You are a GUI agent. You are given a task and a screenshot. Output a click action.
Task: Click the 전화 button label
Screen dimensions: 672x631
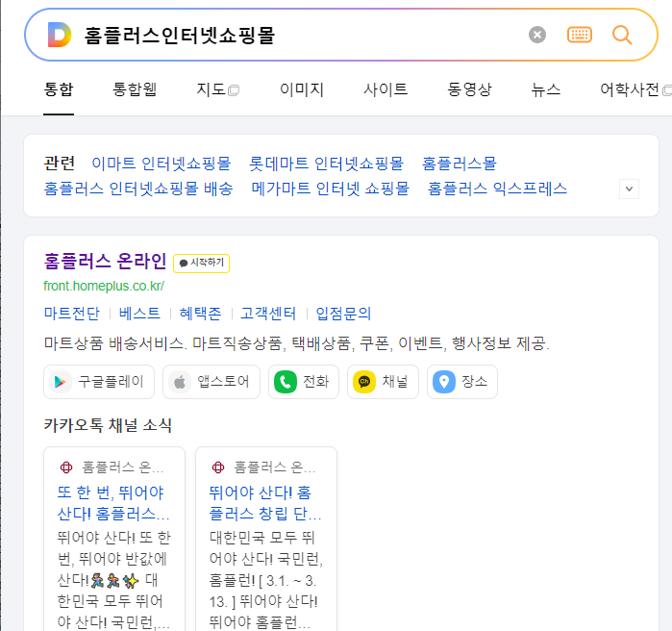[x=316, y=382]
